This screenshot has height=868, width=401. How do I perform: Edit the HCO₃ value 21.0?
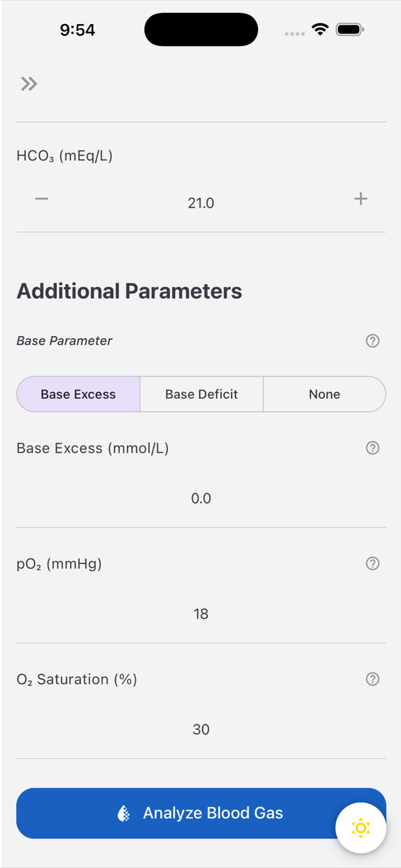201,203
